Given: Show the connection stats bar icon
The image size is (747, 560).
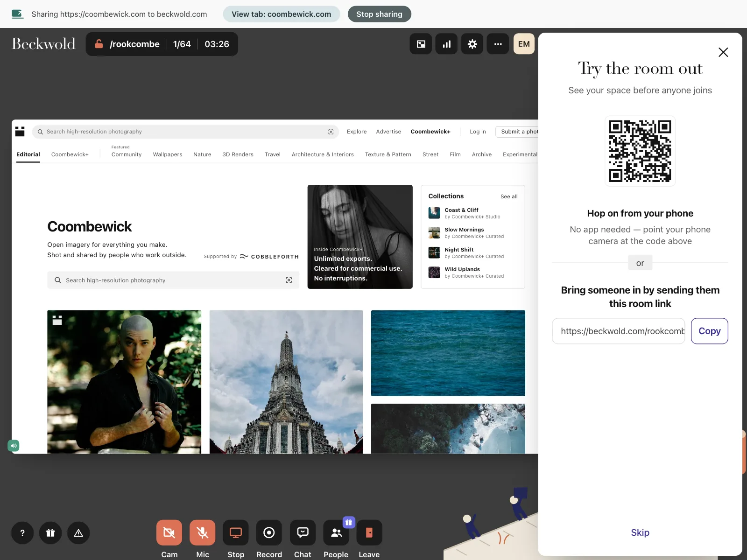Looking at the screenshot, I should point(447,44).
